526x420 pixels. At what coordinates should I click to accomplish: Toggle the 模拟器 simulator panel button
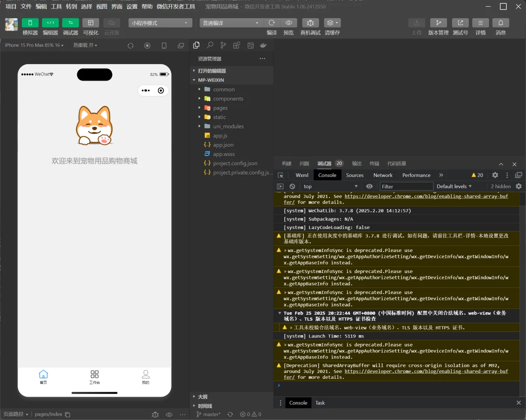30,23
